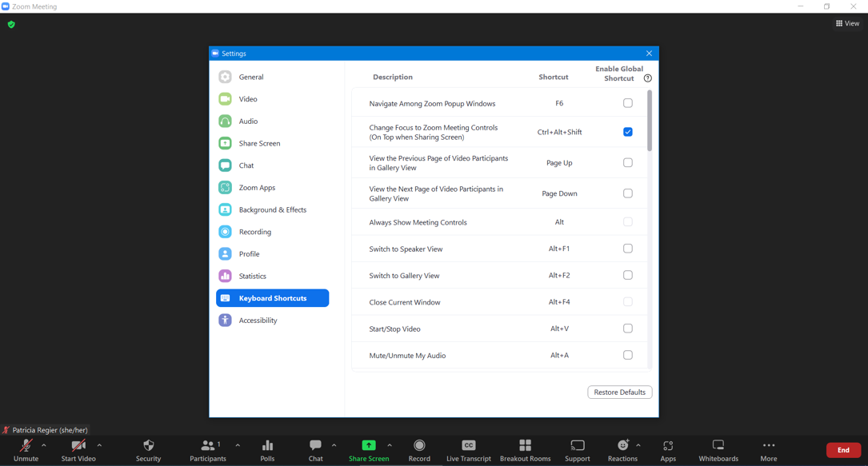The image size is (868, 466).
Task: Click the Unmute microphone icon
Action: 26,445
